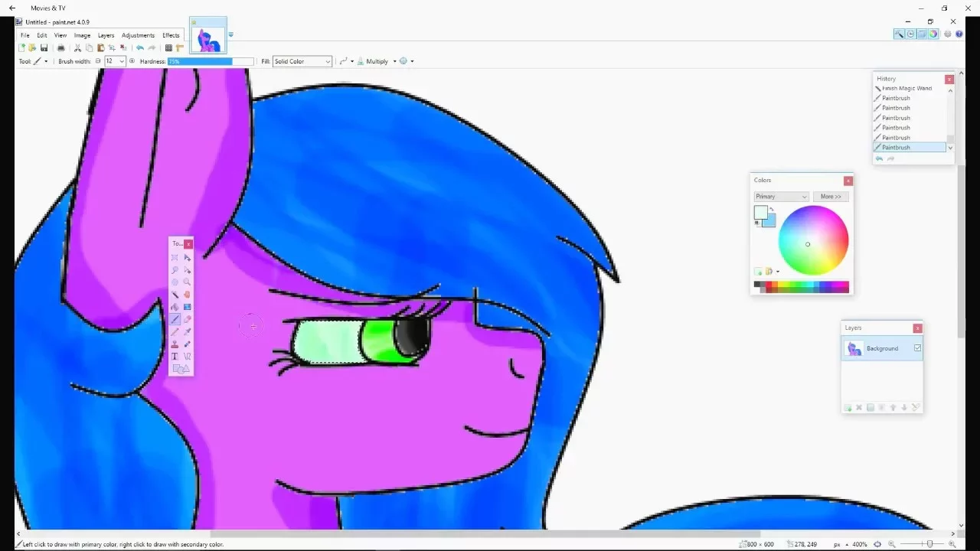980x551 pixels.
Task: Toggle History window visibility button
Action: pyautogui.click(x=910, y=34)
